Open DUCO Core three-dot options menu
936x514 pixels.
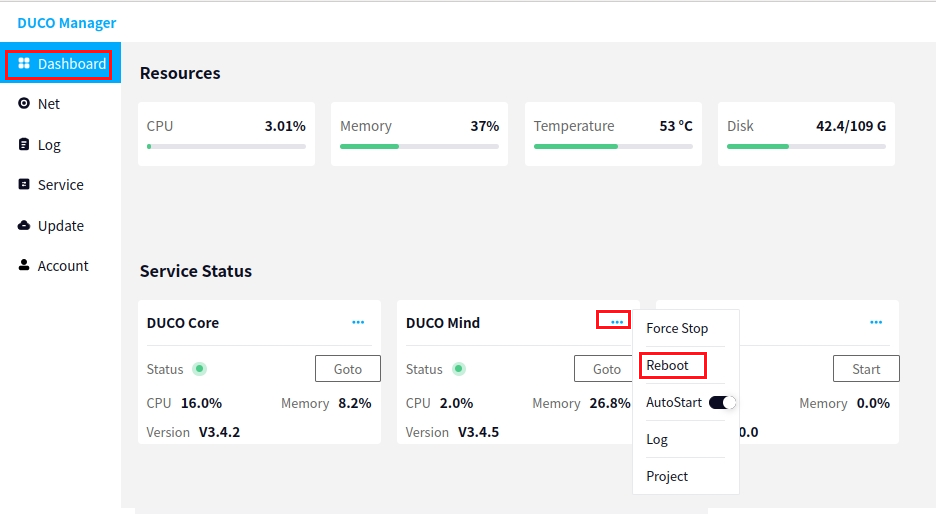click(358, 322)
